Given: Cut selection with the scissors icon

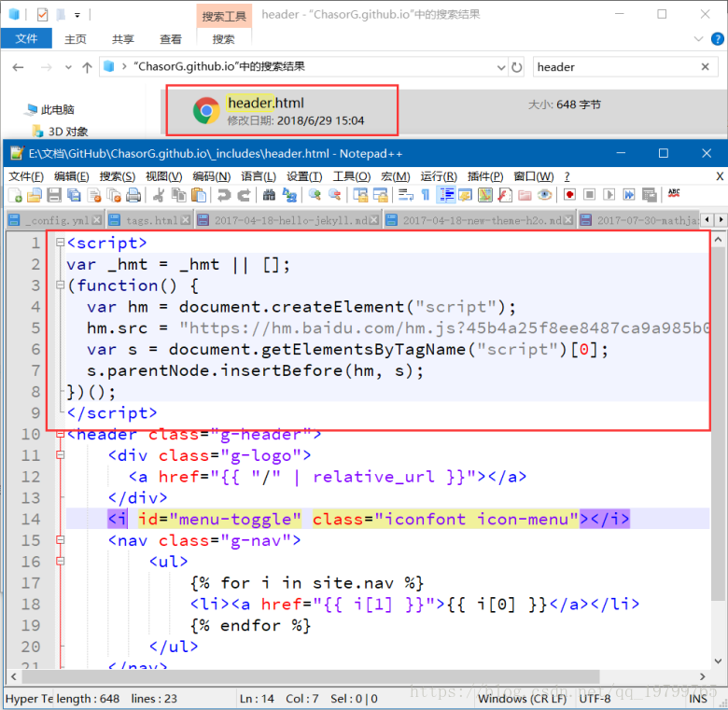Looking at the screenshot, I should tap(159, 195).
